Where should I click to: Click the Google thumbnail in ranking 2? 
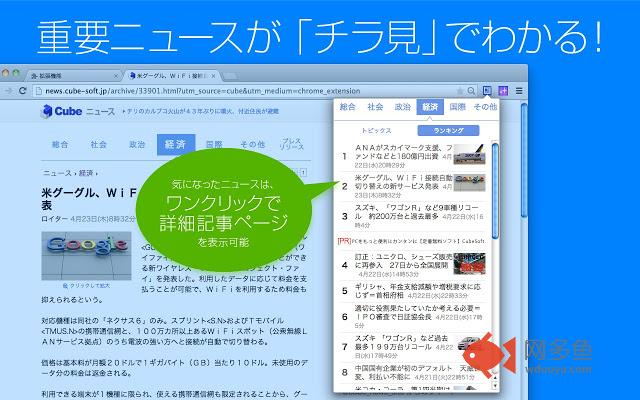point(469,182)
